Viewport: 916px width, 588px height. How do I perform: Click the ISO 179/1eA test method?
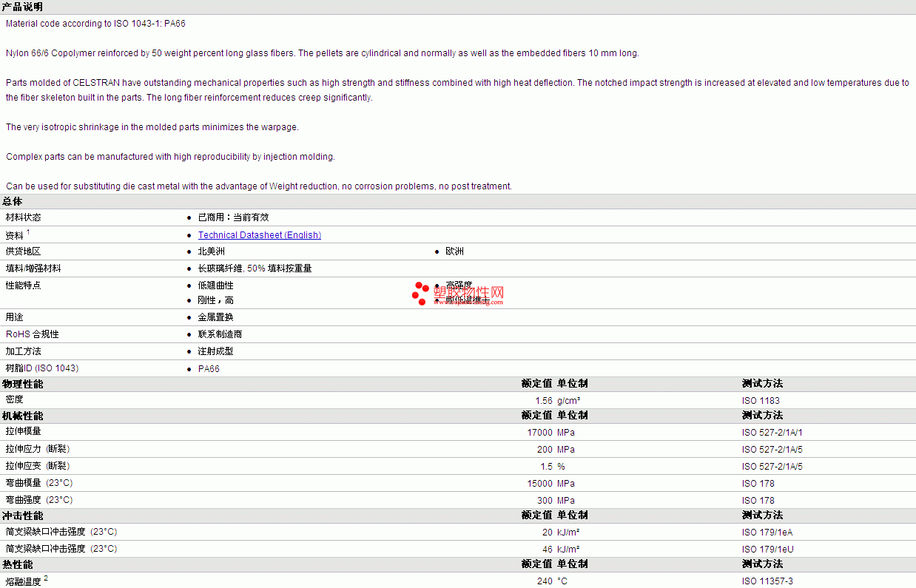point(768,533)
